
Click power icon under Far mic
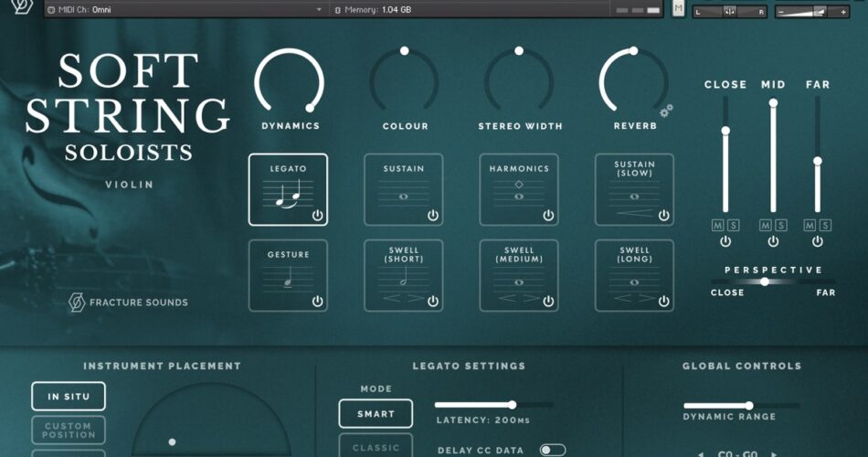[818, 242]
